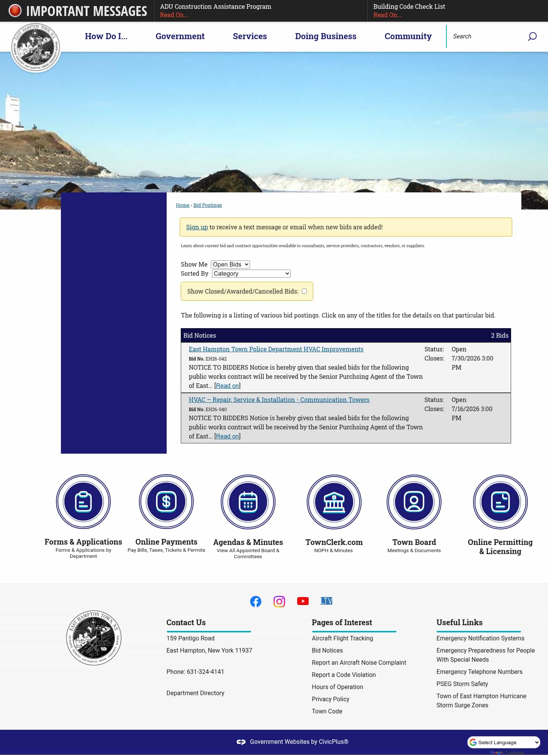Click phone number 631-324-4141
This screenshot has height=756, width=548.
[205, 672]
